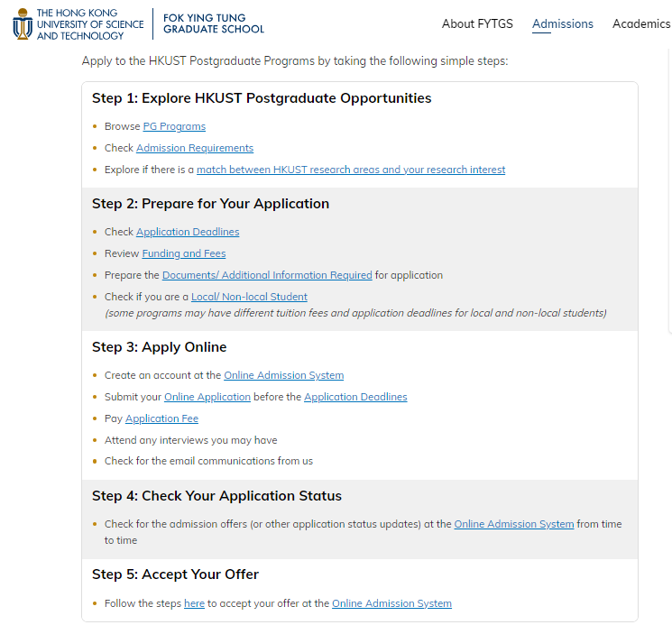Image resolution: width=672 pixels, height=625 pixels.
Task: Click the 'Apply to the HKUST Postgraduate Programs' intro text
Action: pyautogui.click(x=295, y=60)
